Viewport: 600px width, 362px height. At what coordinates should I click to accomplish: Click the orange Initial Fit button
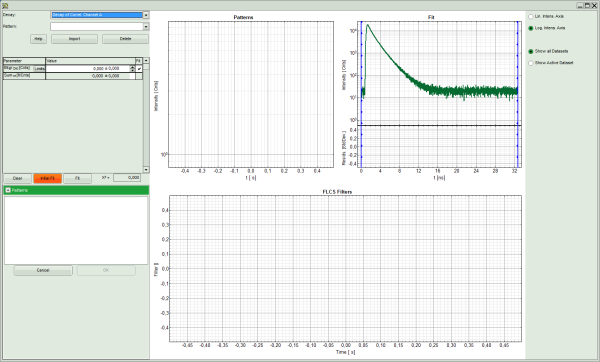47,178
